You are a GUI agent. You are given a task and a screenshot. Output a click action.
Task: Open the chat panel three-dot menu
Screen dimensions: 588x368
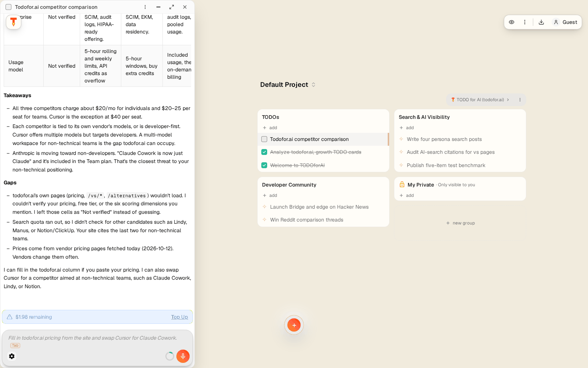click(145, 7)
